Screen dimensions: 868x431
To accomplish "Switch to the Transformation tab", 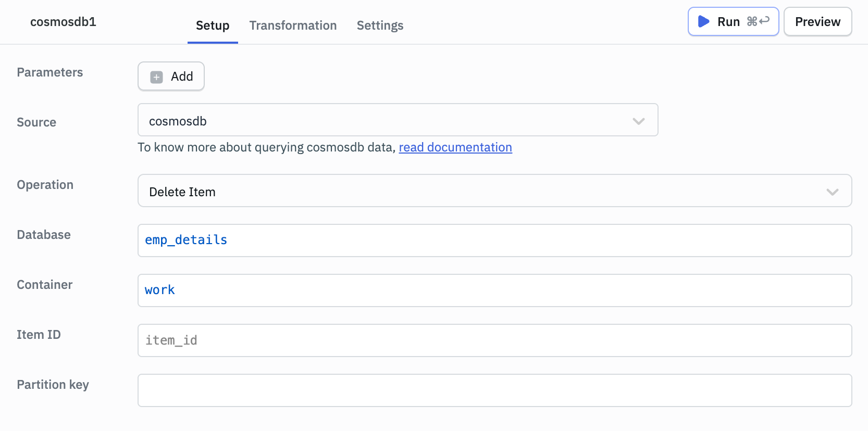I will click(x=293, y=26).
